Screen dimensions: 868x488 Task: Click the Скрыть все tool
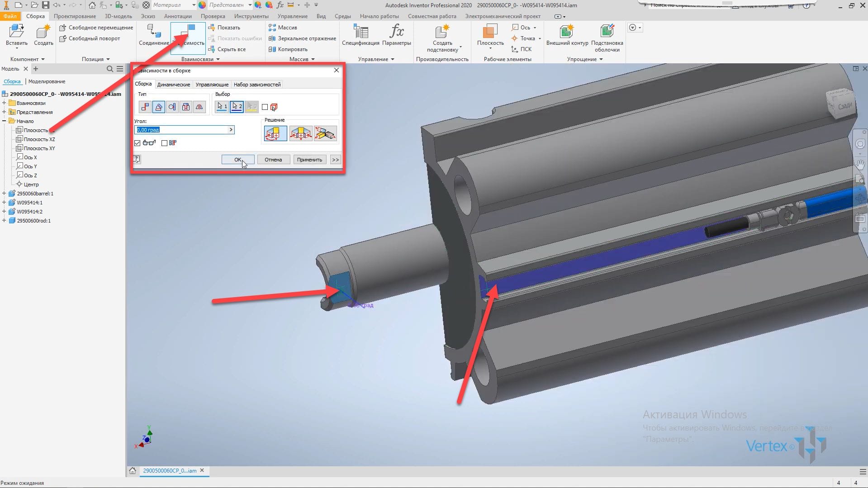click(x=227, y=49)
